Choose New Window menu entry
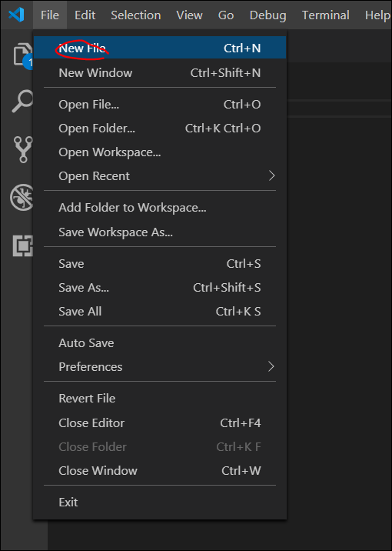The width and height of the screenshot is (392, 551). [160, 73]
